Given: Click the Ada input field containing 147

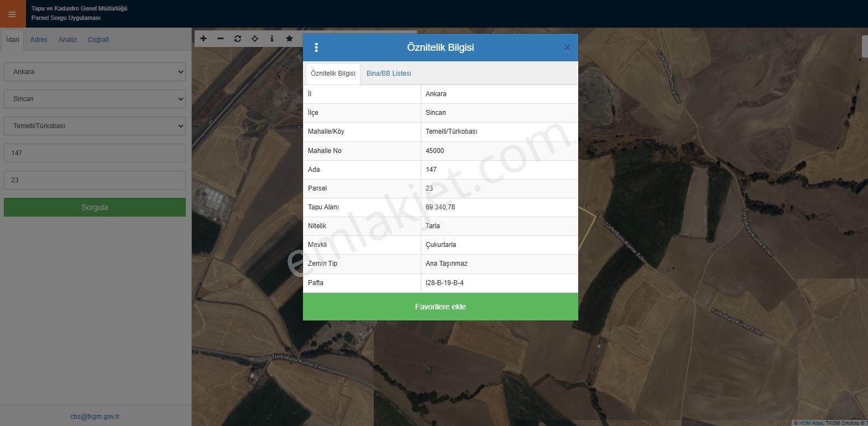Looking at the screenshot, I should coord(95,153).
